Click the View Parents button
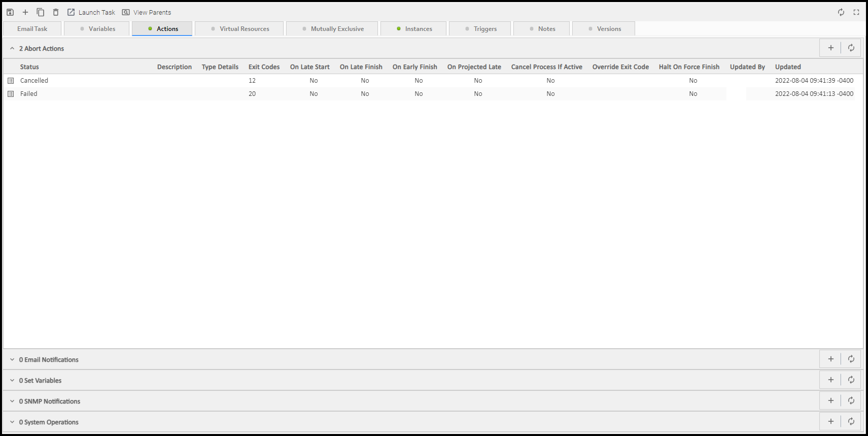This screenshot has width=868, height=436. 147,12
